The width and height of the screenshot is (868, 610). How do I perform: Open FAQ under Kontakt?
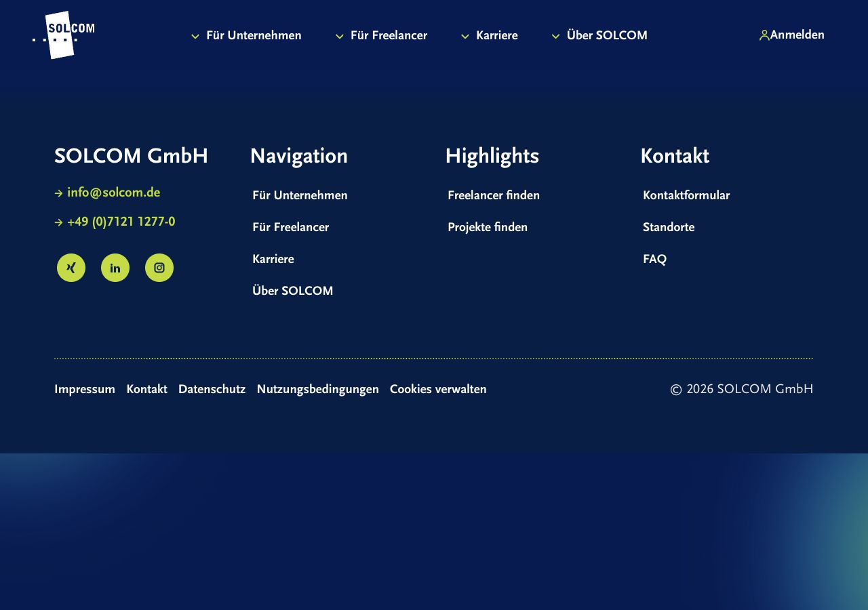coord(654,259)
